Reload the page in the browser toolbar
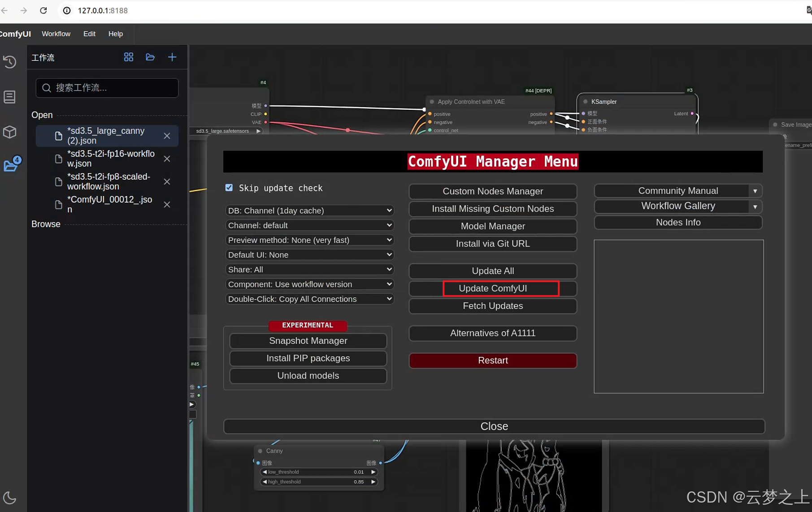 (x=43, y=10)
